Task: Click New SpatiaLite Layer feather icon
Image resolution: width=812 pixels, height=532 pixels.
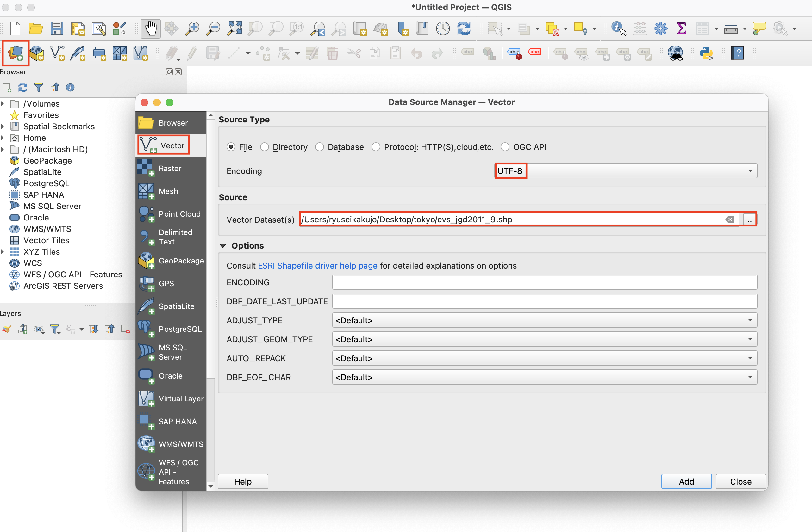Action: coord(78,53)
